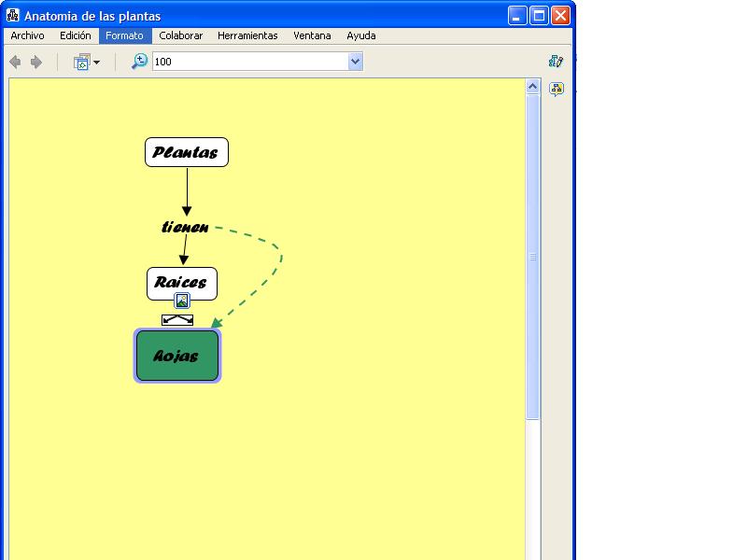
Task: Open the Herramientas menu
Action: [247, 35]
